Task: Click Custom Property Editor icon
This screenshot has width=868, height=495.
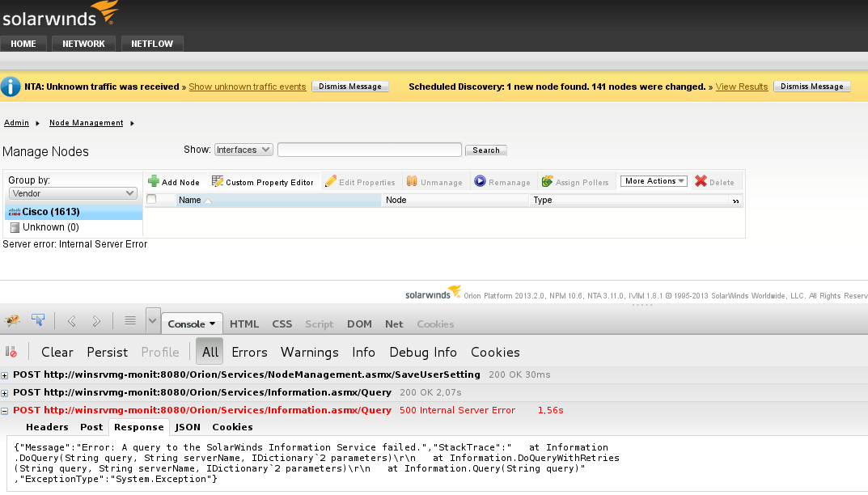Action: point(218,181)
